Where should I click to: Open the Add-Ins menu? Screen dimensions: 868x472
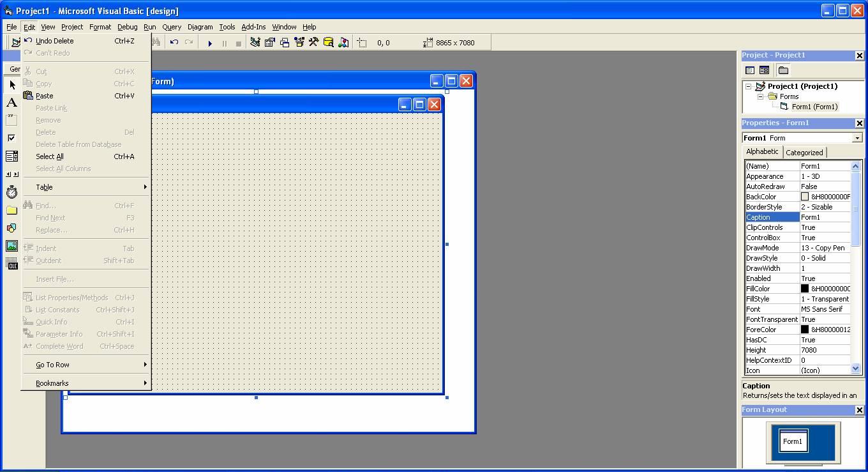(253, 27)
